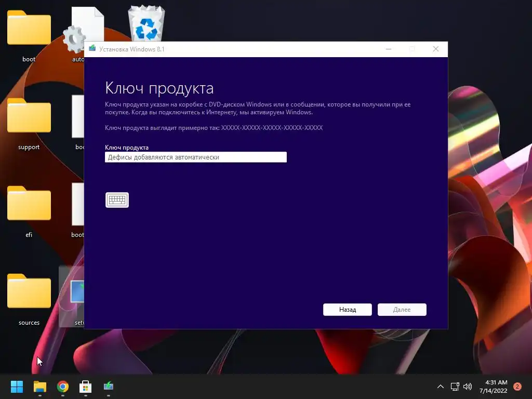Screen dimensions: 532x399
Task: Select the support folder on desktop
Action: click(x=29, y=124)
